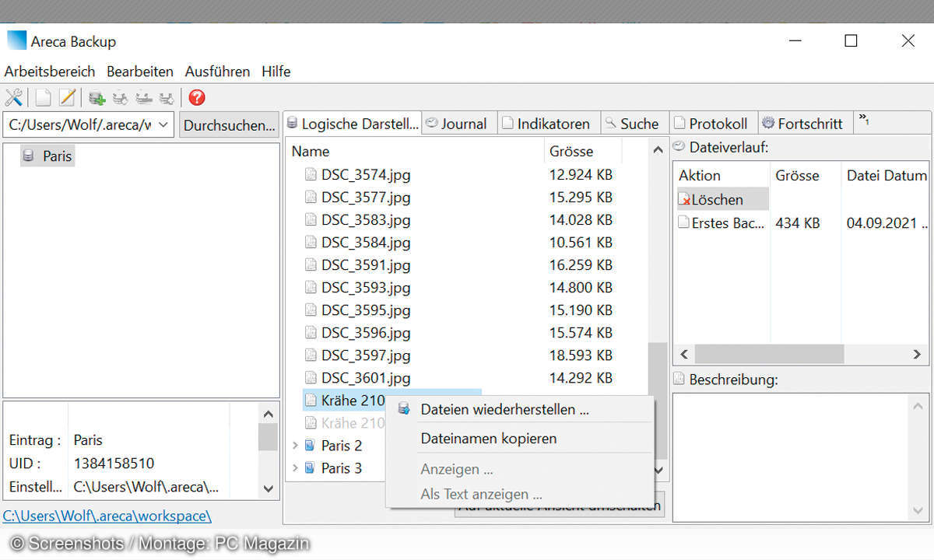The image size is (934, 560).
Task: Show hidden tabs via the »1 chevron
Action: pyautogui.click(x=864, y=120)
